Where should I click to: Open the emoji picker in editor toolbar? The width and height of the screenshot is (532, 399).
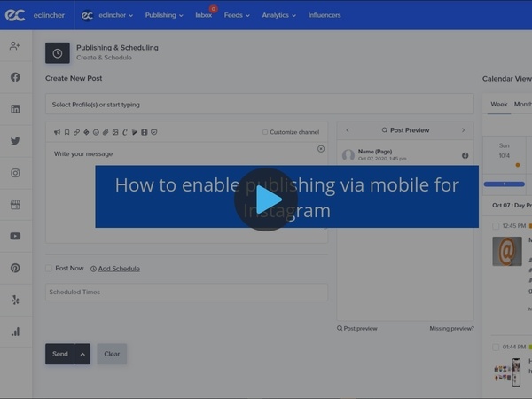(96, 132)
